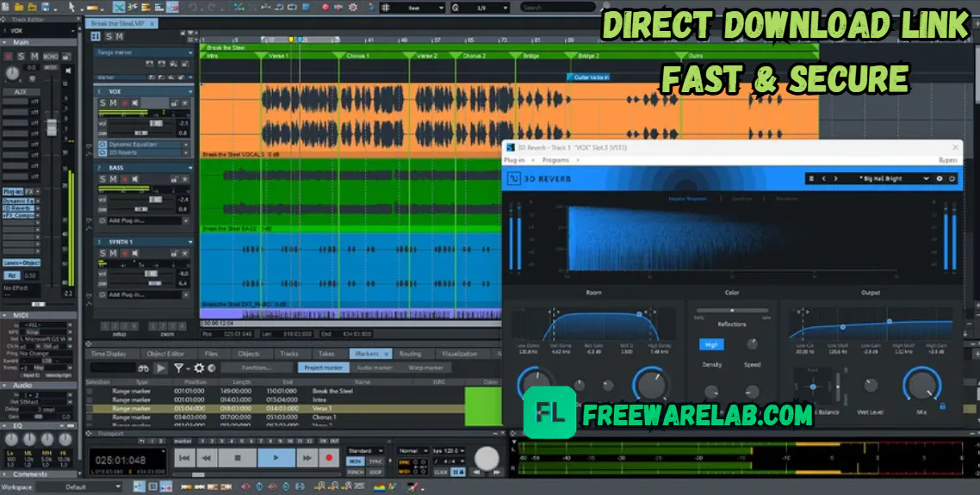This screenshot has height=495, width=980.
Task: Toggle LOOP in transport
Action: point(375,472)
